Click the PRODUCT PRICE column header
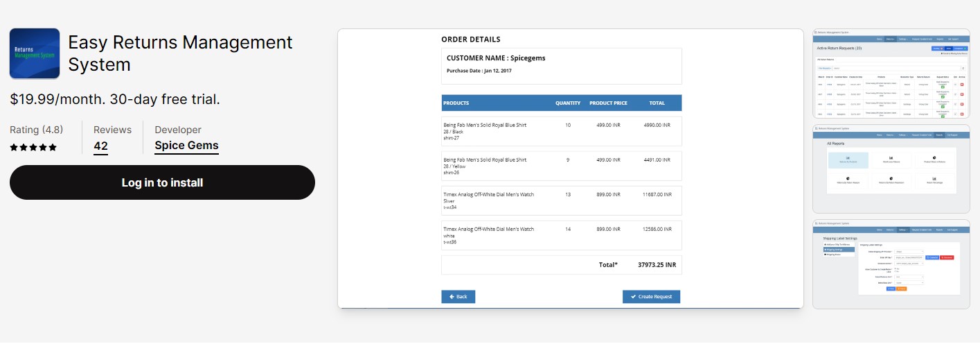This screenshot has width=980, height=344. tap(608, 103)
